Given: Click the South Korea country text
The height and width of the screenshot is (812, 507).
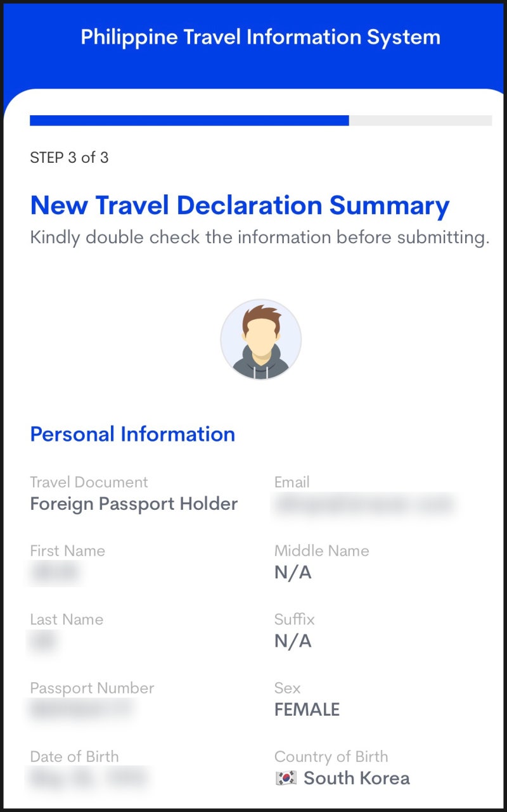Looking at the screenshot, I should (x=357, y=778).
